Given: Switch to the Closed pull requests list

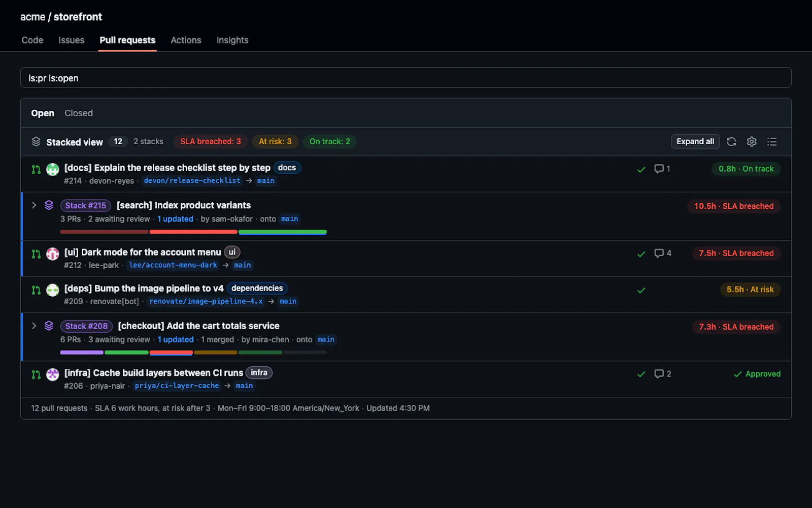Looking at the screenshot, I should pos(79,113).
